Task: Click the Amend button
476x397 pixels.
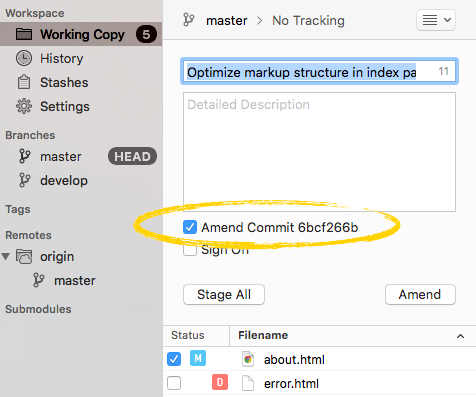Action: (x=420, y=295)
